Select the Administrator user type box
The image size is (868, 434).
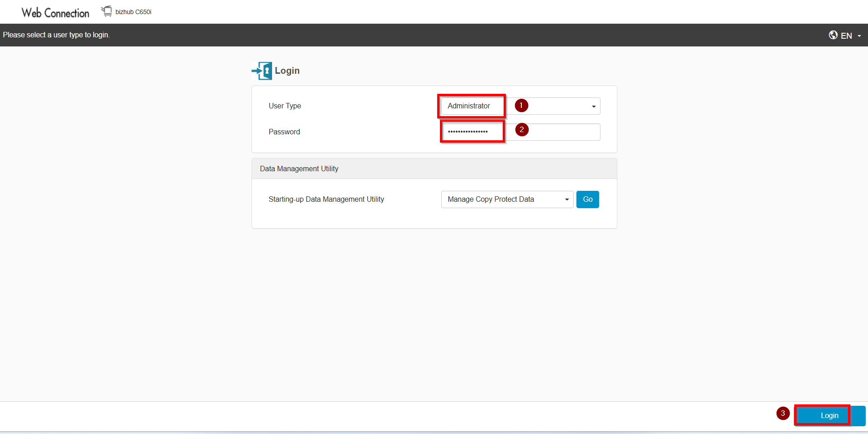click(471, 106)
